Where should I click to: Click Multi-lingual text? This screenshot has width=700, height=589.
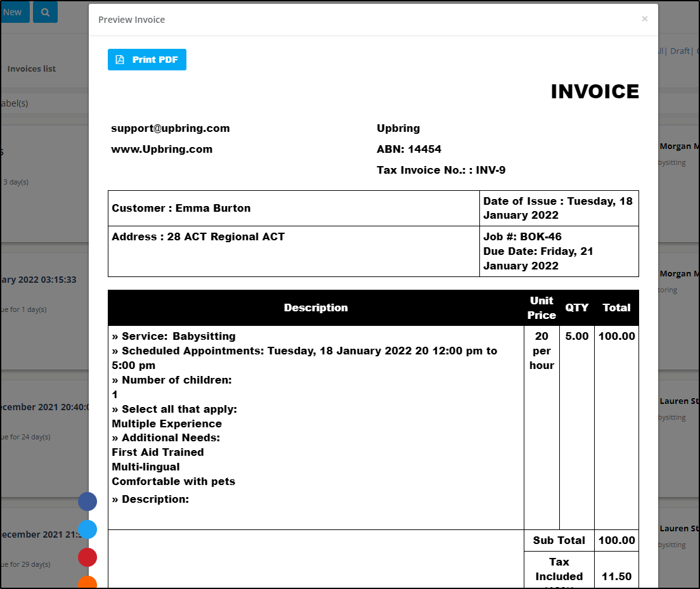[146, 467]
